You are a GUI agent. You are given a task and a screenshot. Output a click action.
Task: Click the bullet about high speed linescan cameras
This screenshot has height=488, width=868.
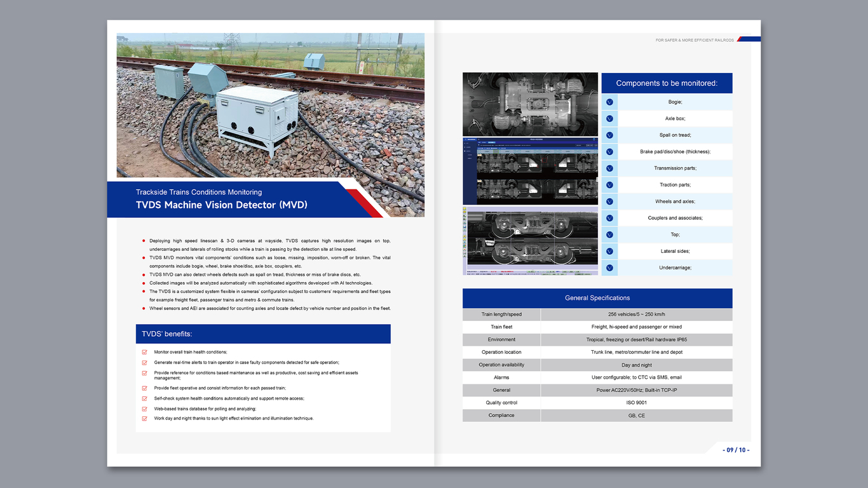click(x=270, y=245)
